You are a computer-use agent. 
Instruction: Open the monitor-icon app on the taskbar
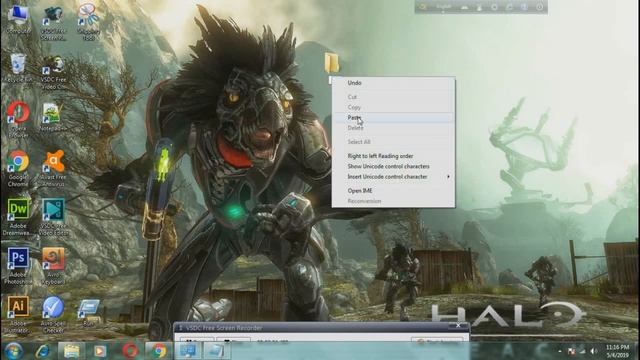tap(188, 351)
